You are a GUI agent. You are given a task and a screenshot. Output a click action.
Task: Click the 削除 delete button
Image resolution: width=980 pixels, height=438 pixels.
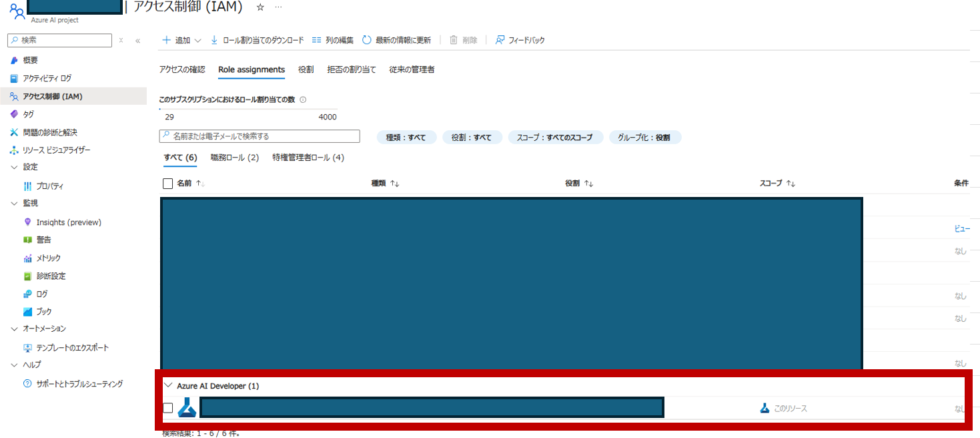click(x=463, y=40)
